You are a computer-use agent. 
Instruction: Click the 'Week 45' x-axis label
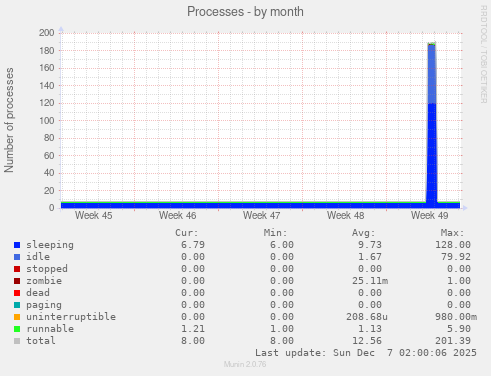coord(93,215)
